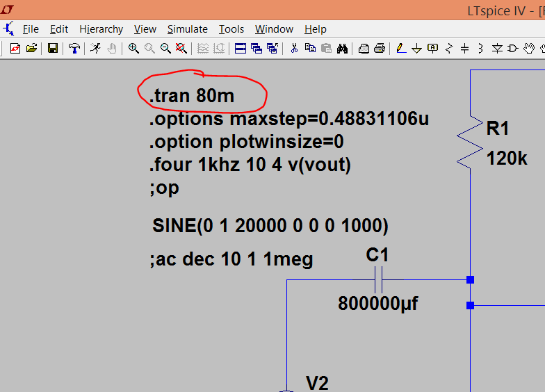Click the Find binoculars icon
This screenshot has height=392, width=545.
tap(342, 49)
